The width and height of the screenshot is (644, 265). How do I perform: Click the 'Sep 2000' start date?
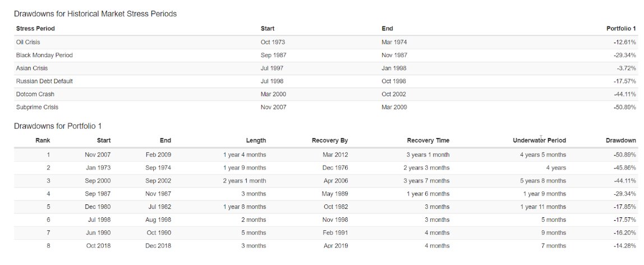pos(98,181)
